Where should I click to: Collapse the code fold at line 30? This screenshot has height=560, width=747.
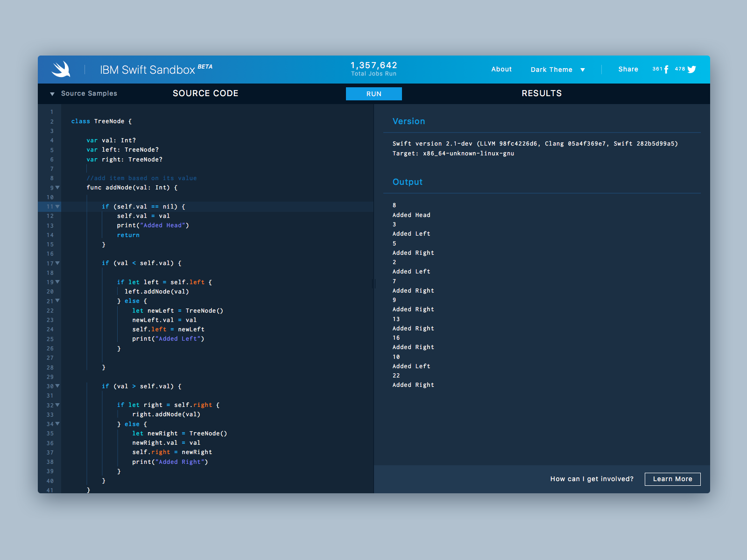[57, 386]
